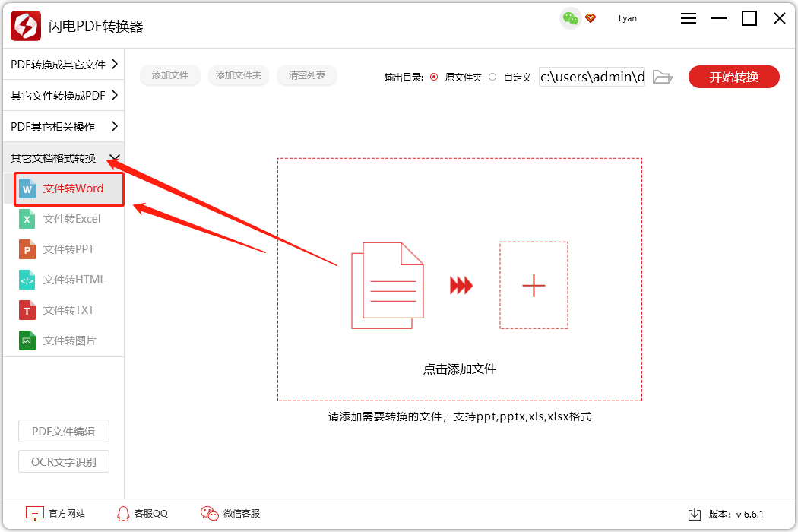Screen dimensions: 798x532
Task: Click the 闪电PDF转换器 lightning logo icon
Action: 25,25
